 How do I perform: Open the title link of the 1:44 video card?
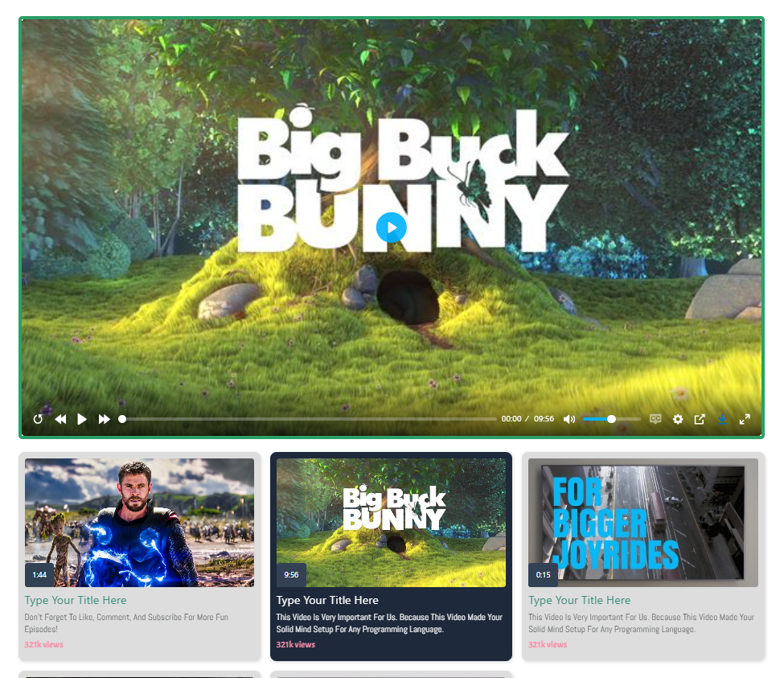[x=76, y=600]
